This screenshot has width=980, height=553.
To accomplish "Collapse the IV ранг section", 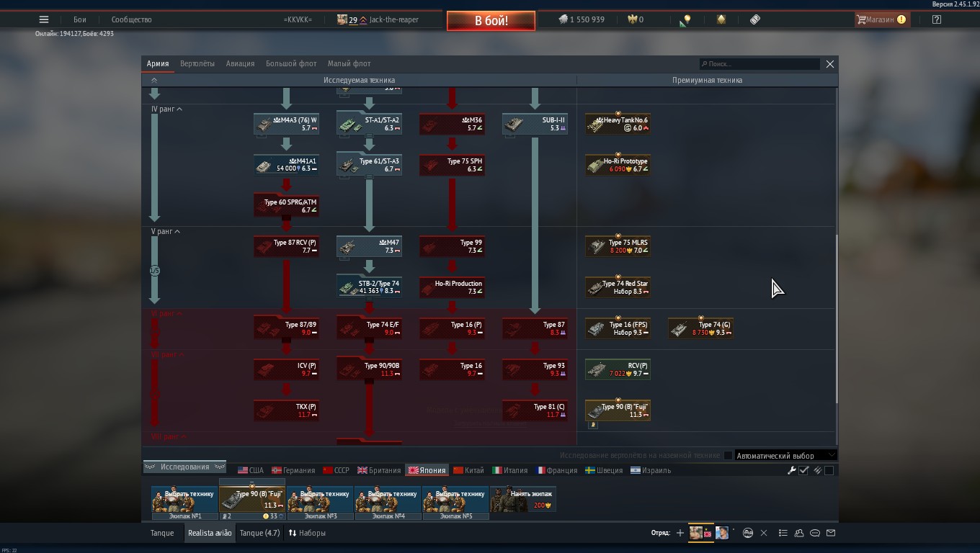I will [166, 109].
